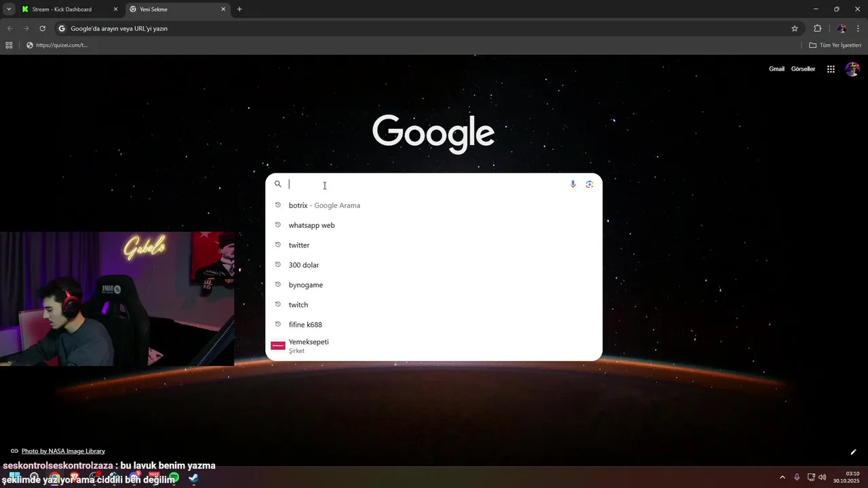Open the Gmail link

(776, 69)
